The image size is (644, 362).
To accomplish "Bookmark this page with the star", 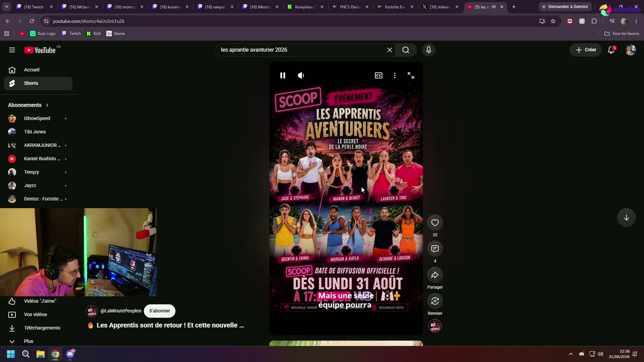I will click(553, 21).
